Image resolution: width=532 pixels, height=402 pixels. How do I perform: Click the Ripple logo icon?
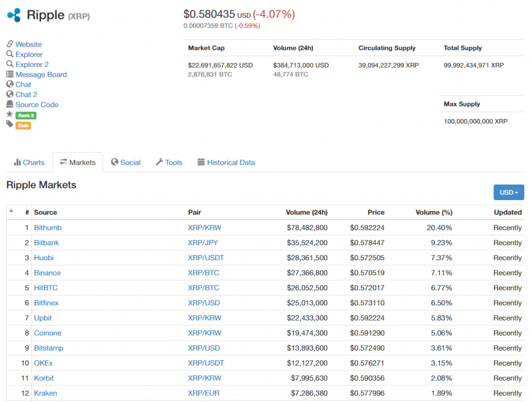click(x=14, y=15)
